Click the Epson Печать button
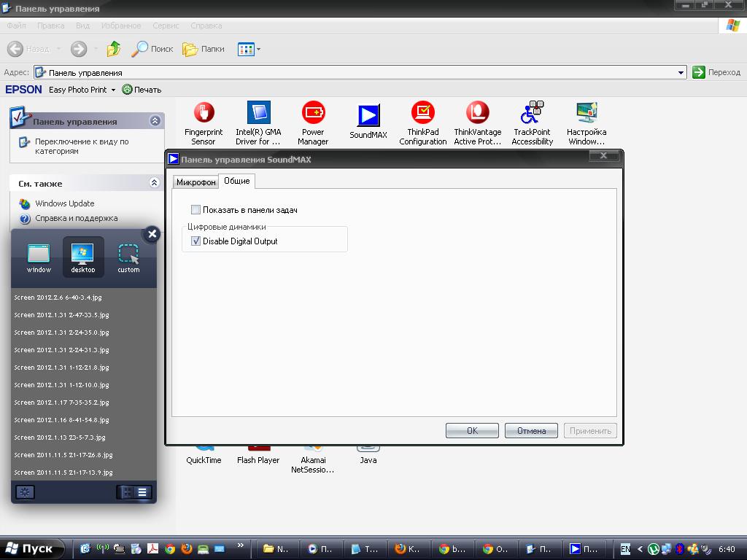 (x=142, y=90)
